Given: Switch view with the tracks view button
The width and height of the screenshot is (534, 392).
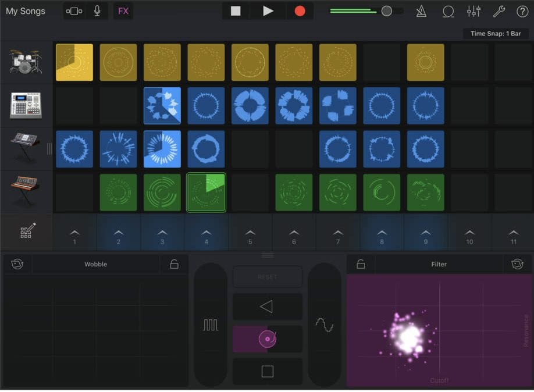Looking at the screenshot, I should click(74, 11).
